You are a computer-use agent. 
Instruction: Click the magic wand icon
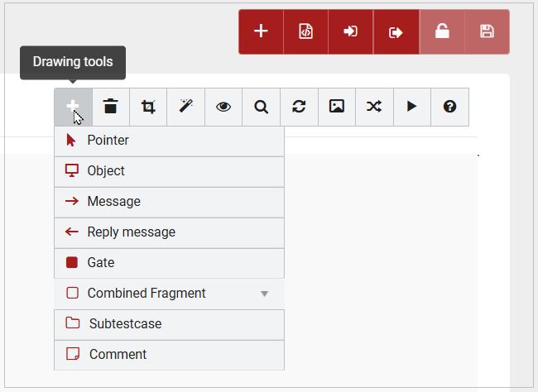click(x=185, y=107)
